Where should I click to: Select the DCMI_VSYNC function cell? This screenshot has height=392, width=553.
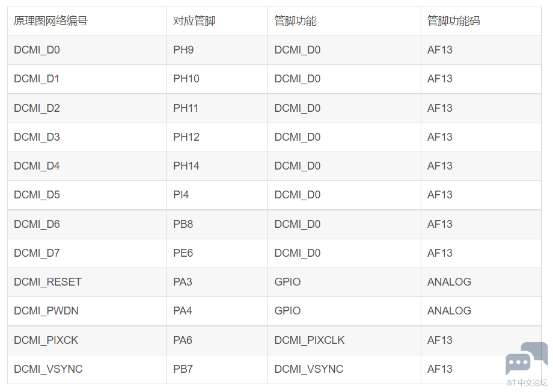pos(344,369)
